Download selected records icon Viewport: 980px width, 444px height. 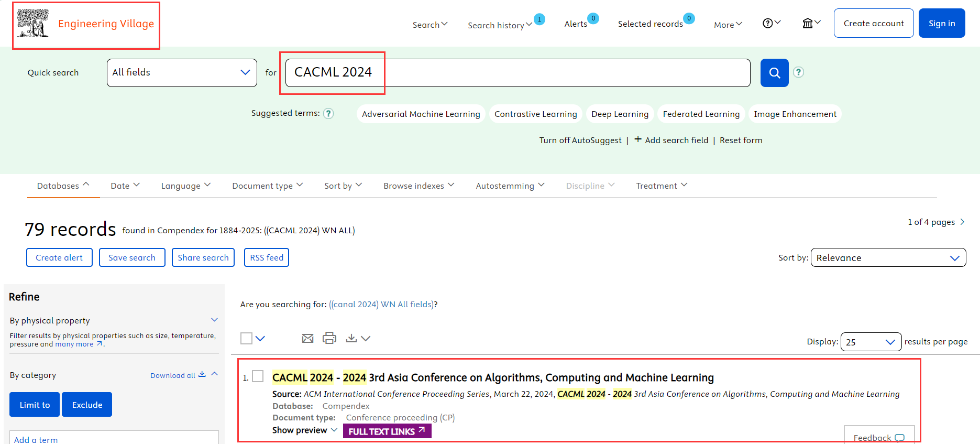click(351, 338)
